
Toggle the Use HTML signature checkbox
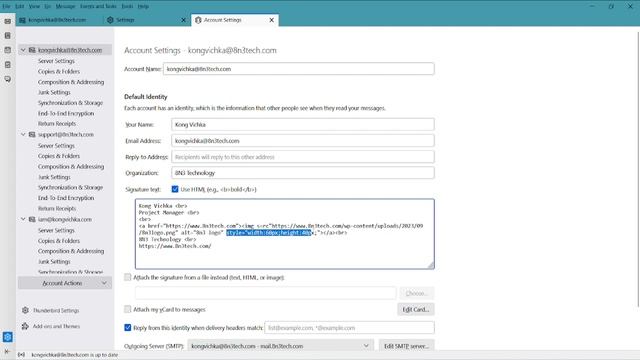175,189
